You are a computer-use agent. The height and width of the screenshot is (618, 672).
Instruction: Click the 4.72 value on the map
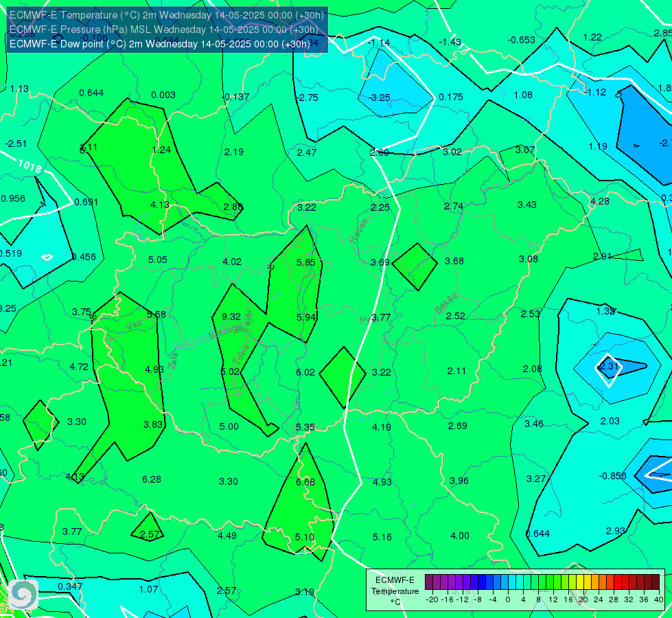pos(79,367)
